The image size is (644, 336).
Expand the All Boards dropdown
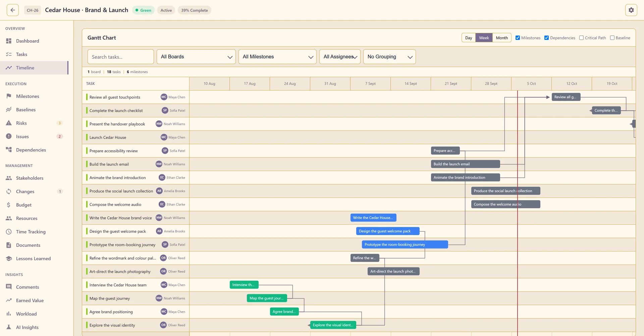pos(196,57)
